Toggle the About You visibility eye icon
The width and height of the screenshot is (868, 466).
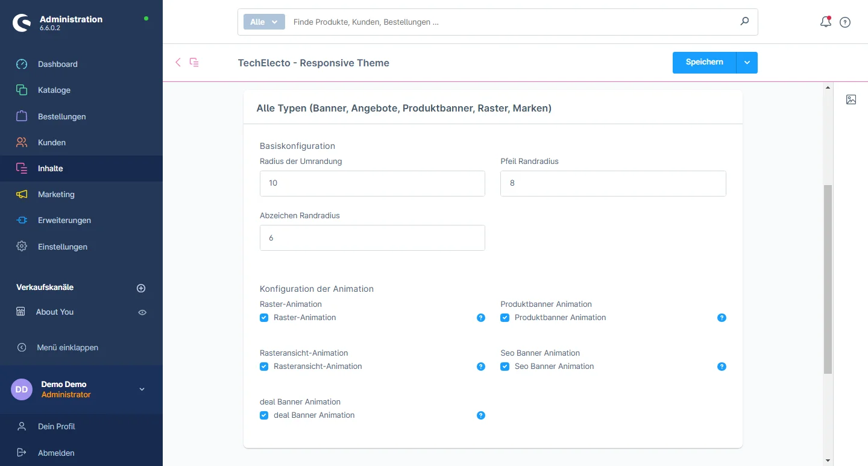click(x=142, y=312)
